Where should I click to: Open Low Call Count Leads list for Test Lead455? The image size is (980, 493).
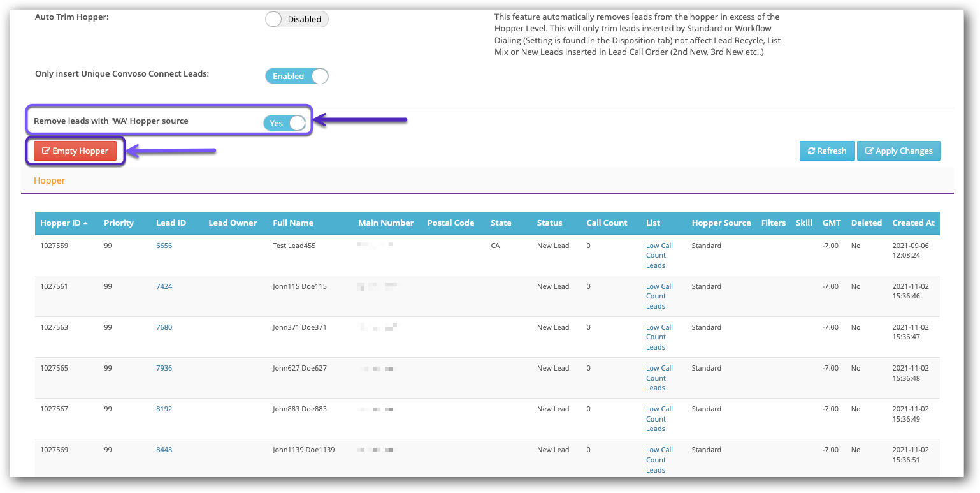[659, 255]
